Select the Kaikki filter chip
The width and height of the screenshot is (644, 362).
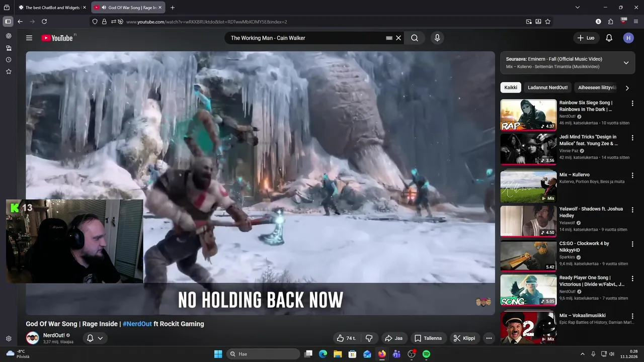(511, 87)
